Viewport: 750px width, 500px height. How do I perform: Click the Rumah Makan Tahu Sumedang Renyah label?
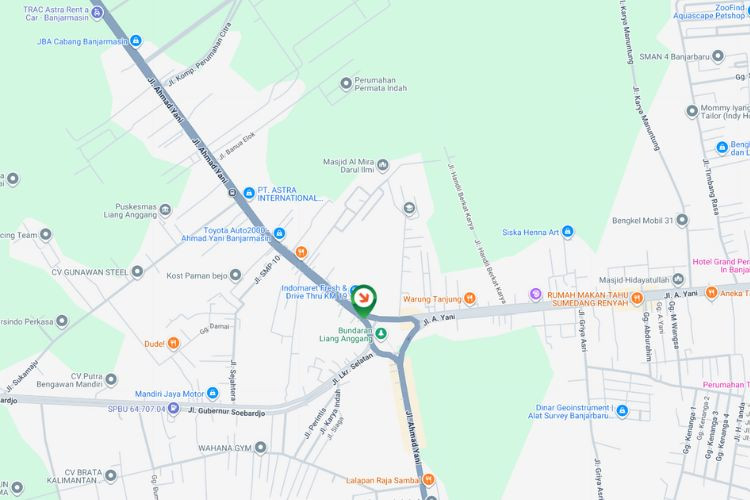tap(587, 299)
